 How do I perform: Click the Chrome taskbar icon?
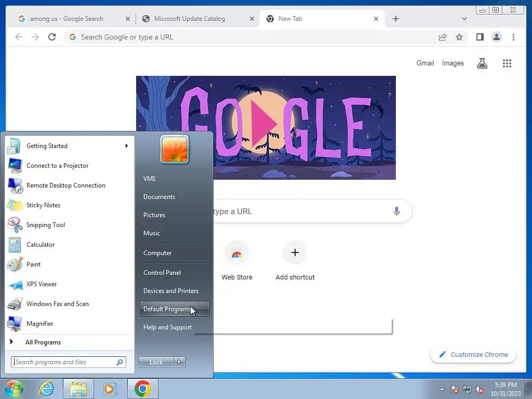pos(142,389)
